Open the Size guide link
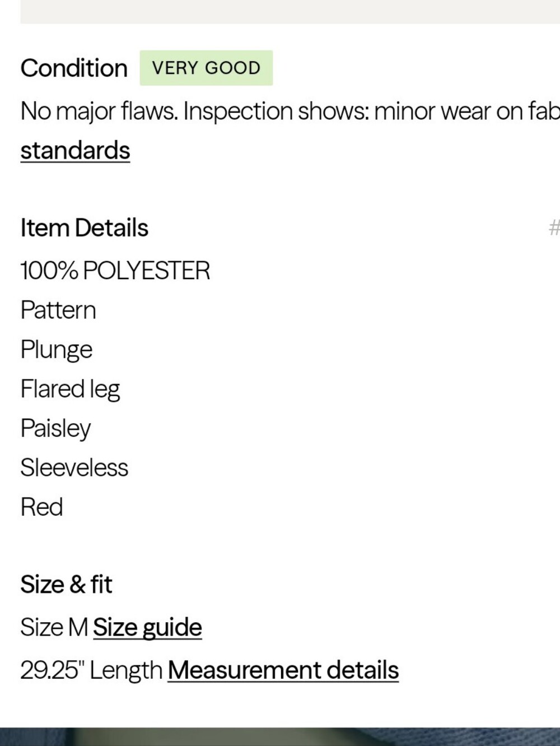 147,627
